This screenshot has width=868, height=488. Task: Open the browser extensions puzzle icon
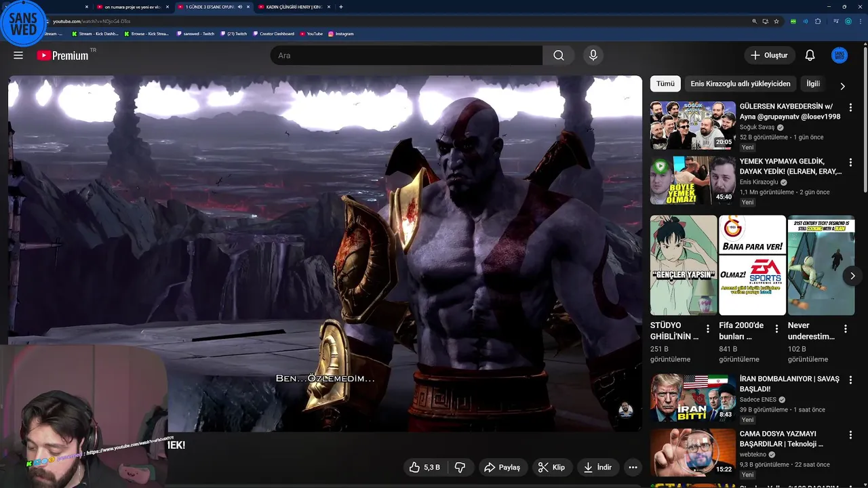[818, 21]
